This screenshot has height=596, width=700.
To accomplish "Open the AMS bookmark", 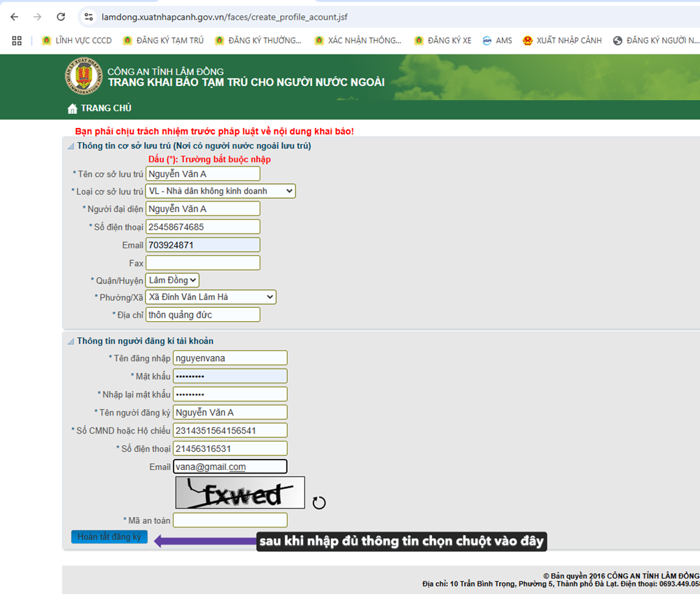I will pyautogui.click(x=497, y=41).
